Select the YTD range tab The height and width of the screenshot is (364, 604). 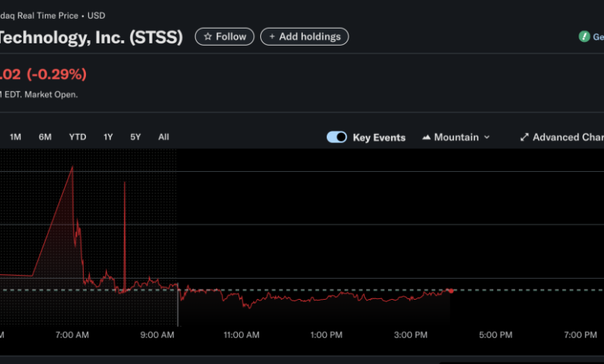(77, 137)
